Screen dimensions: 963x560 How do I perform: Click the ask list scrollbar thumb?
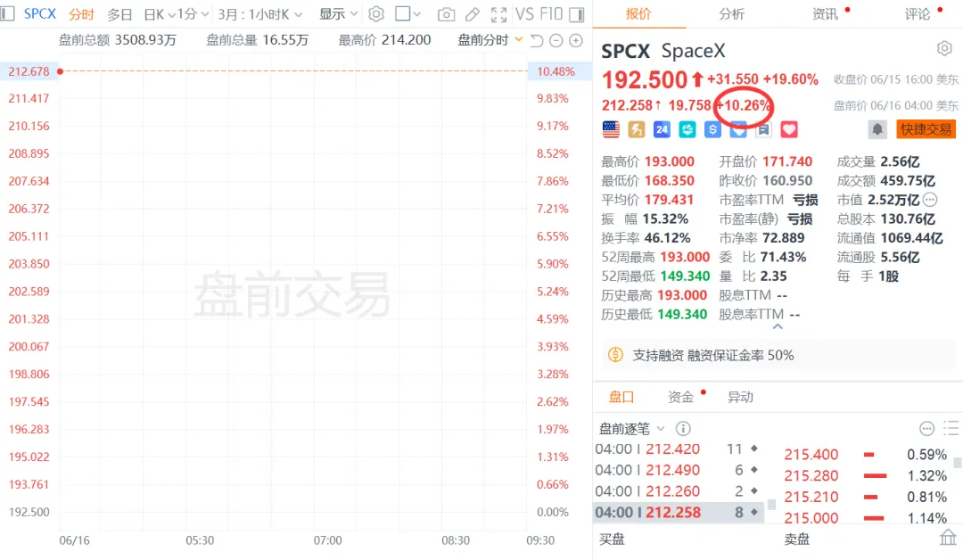click(957, 463)
